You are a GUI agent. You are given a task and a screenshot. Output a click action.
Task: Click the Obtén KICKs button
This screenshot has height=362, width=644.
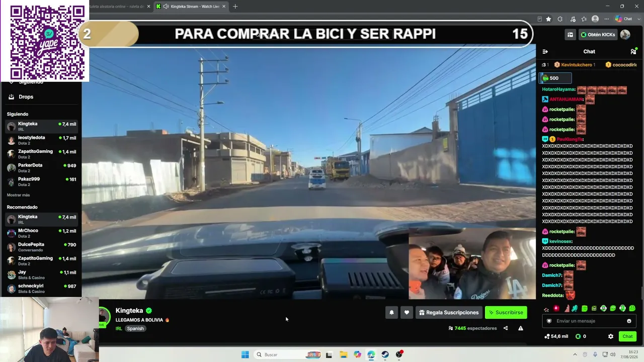pyautogui.click(x=598, y=35)
